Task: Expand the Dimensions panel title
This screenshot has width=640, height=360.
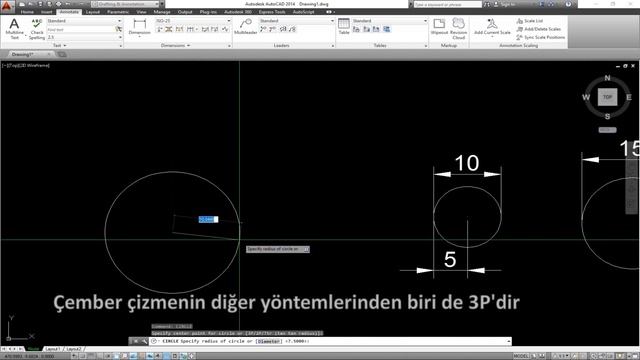Action: point(176,45)
